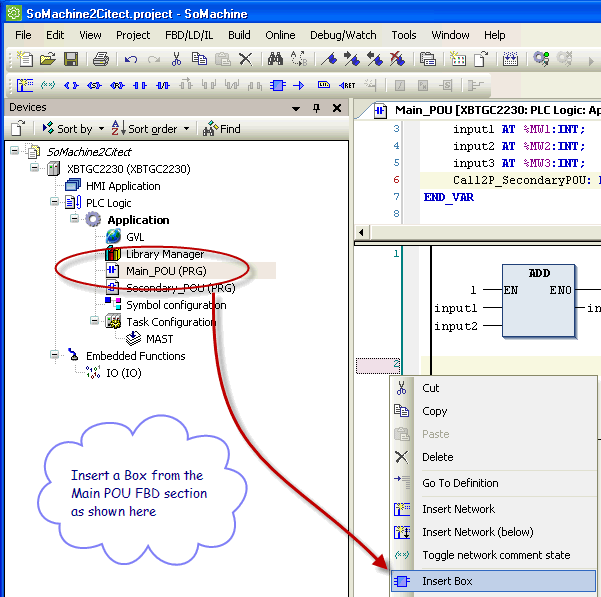Viewport: 601px width, 597px height.
Task: Open the Devices panel options dropdown arrow
Action: coord(296,109)
